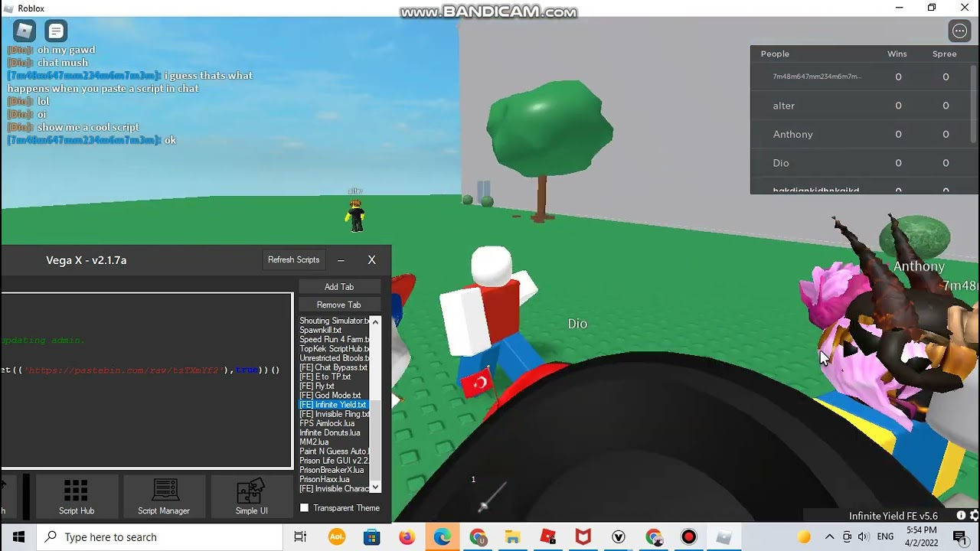Select Infinite Donuts.lua script
Viewport: 980px width, 551px height.
[x=334, y=432]
